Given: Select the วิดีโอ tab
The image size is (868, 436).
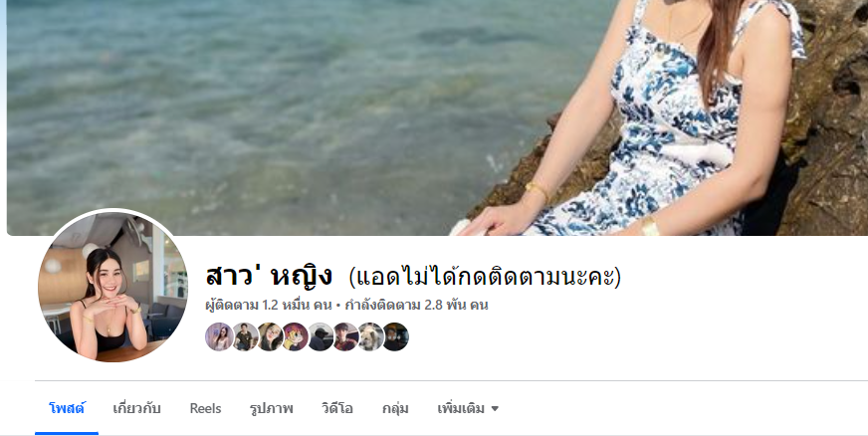Looking at the screenshot, I should point(337,408).
